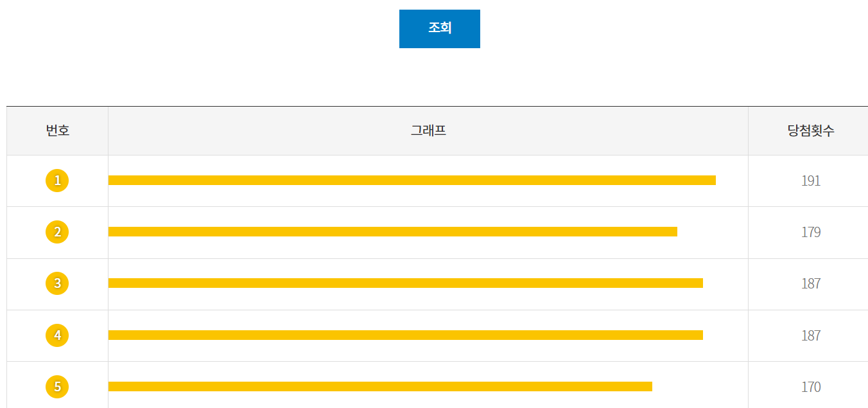
Task: Click the number 5 ball icon
Action: (57, 386)
